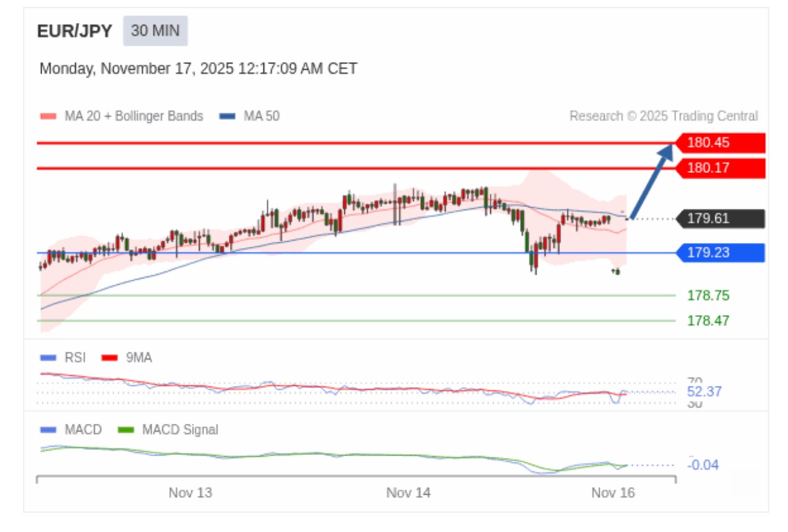Click the MACD value -0.04 label

(703, 465)
